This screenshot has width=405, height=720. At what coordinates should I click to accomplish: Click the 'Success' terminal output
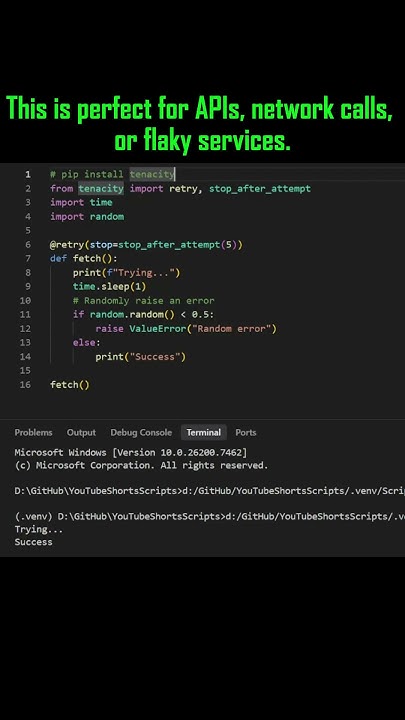click(x=34, y=542)
